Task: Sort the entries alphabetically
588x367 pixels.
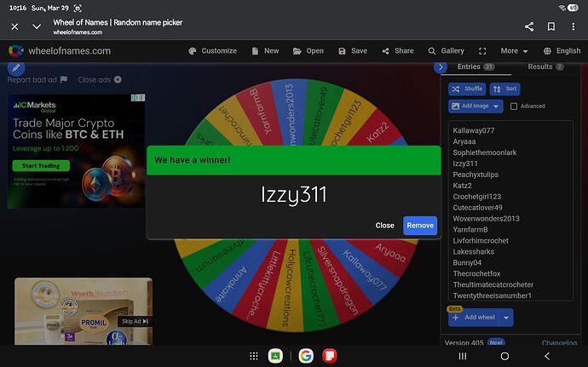Action: coord(505,89)
